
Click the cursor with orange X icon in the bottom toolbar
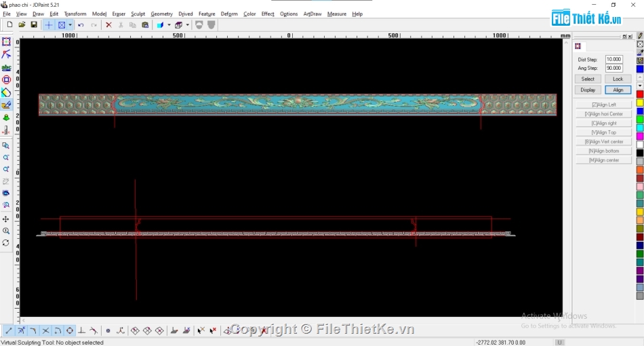click(x=201, y=330)
